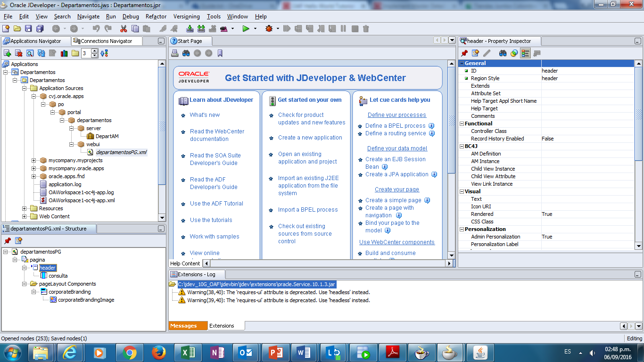Click the info icon beside Create a JPA application
The image size is (644, 362).
pyautogui.click(x=434, y=174)
